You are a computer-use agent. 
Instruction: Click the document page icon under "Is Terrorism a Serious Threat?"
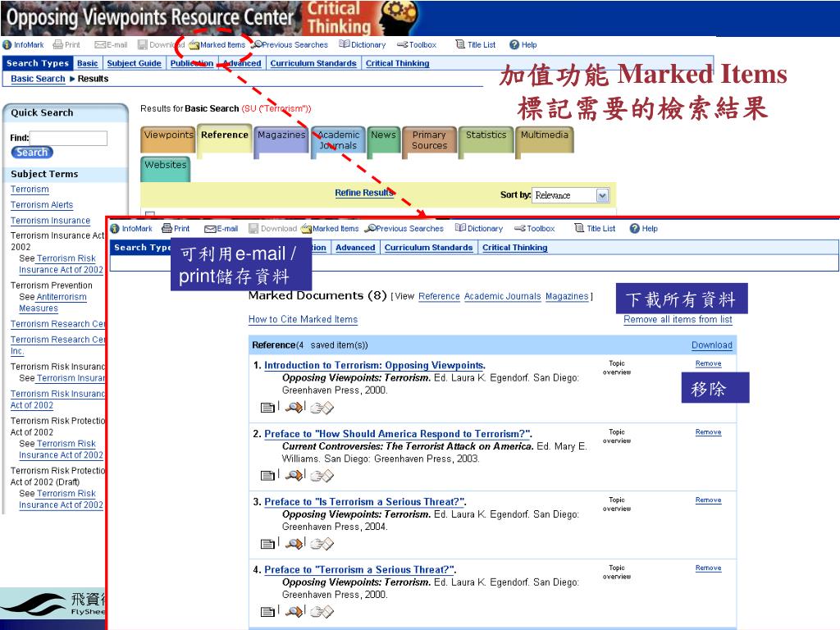click(x=268, y=544)
